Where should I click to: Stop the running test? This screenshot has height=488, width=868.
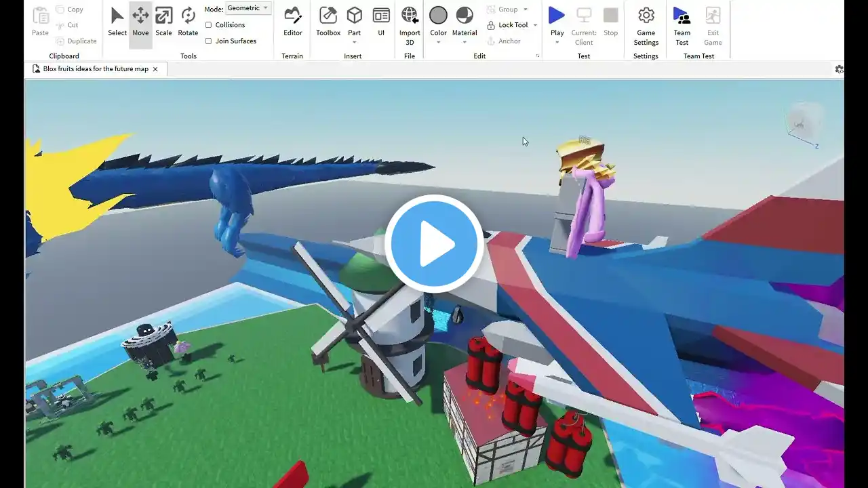click(611, 22)
